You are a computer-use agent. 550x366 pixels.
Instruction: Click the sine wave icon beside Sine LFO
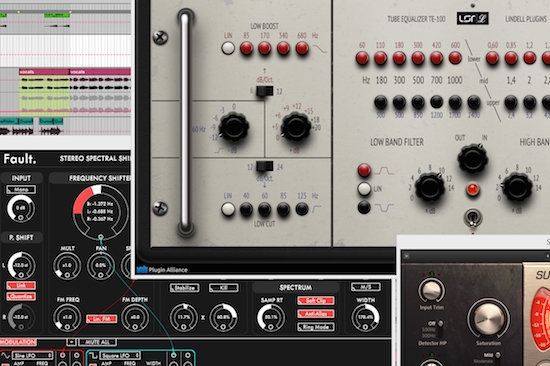click(x=5, y=356)
